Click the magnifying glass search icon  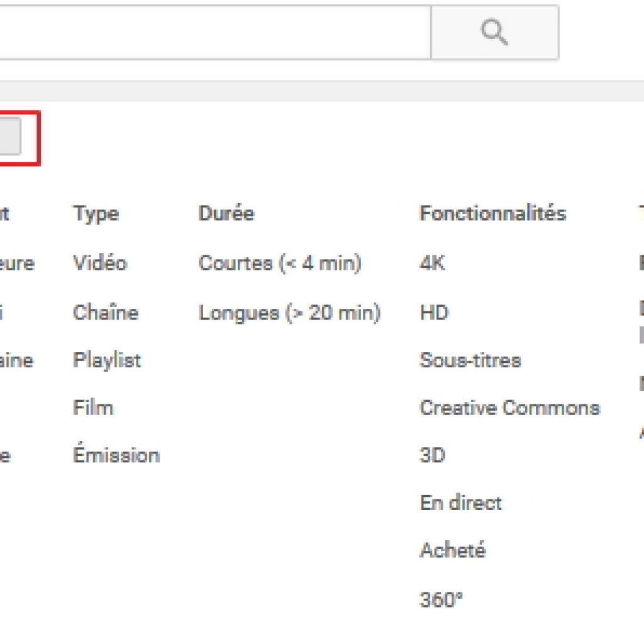point(494,33)
